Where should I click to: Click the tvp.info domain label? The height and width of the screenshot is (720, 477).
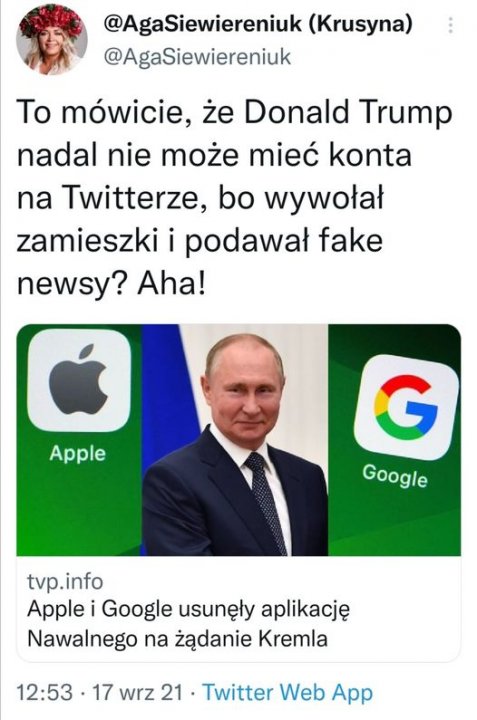coord(65,581)
